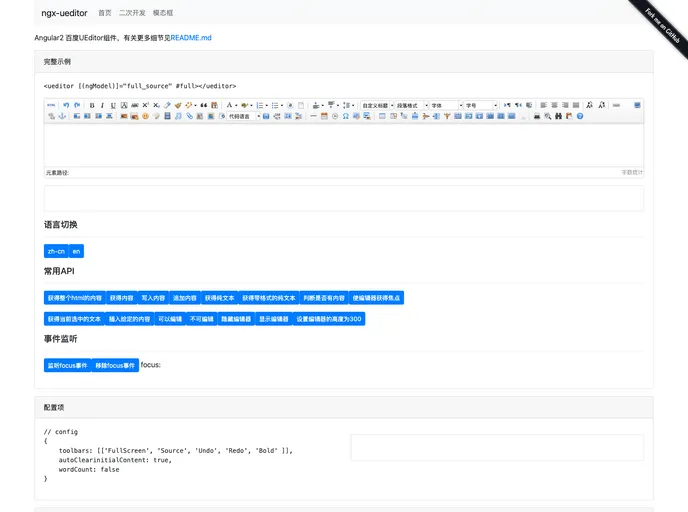Click the print icon
This screenshot has width=688, height=512.
tap(537, 116)
